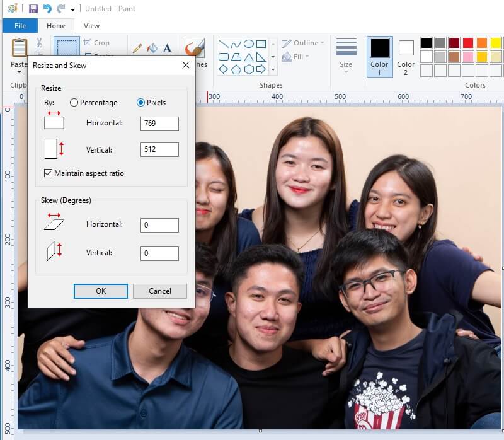Select the Percentage radio button
504x440 pixels.
click(74, 102)
